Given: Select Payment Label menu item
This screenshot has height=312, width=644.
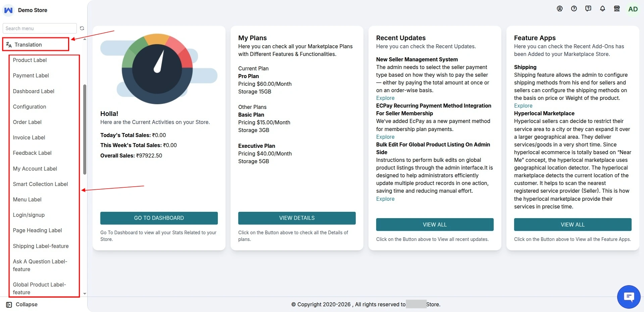Looking at the screenshot, I should point(31,76).
